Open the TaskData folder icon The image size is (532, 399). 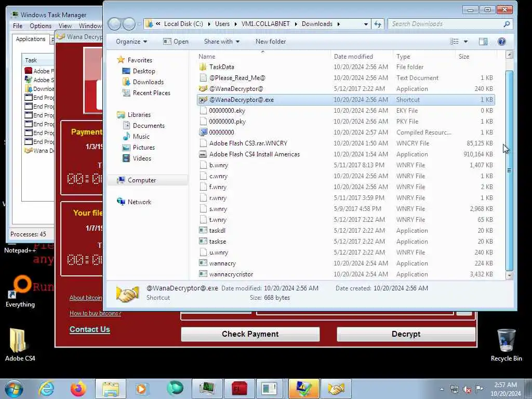point(203,67)
